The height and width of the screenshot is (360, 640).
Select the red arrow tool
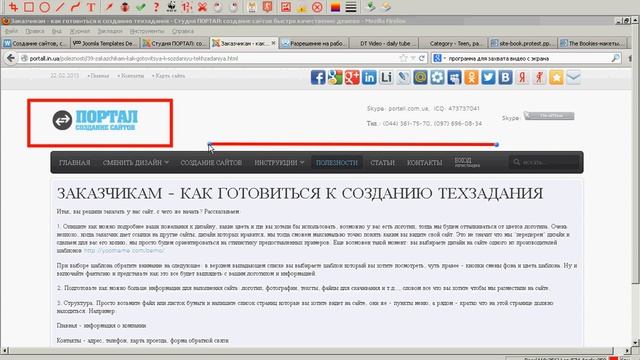109,7
